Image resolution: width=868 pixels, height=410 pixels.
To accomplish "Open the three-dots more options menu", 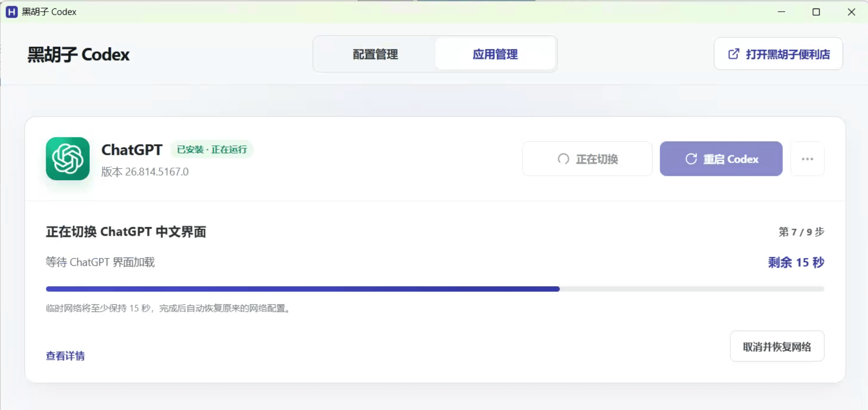I will coord(807,159).
